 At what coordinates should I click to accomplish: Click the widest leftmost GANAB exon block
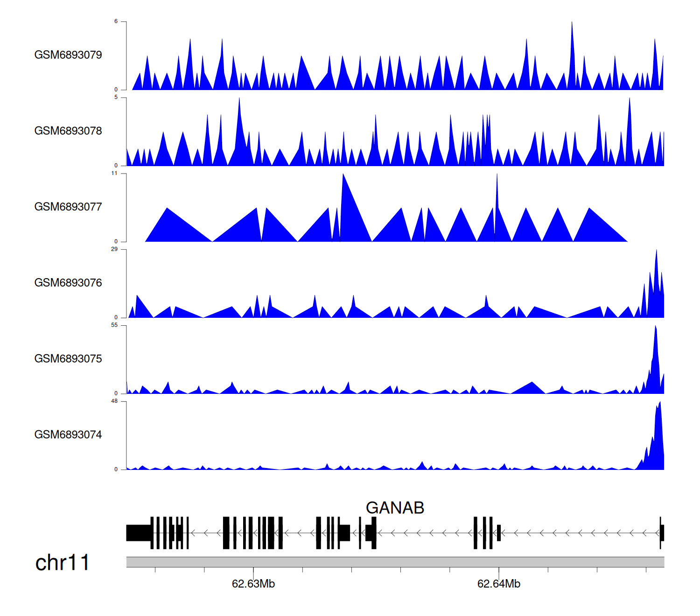pyautogui.click(x=139, y=533)
